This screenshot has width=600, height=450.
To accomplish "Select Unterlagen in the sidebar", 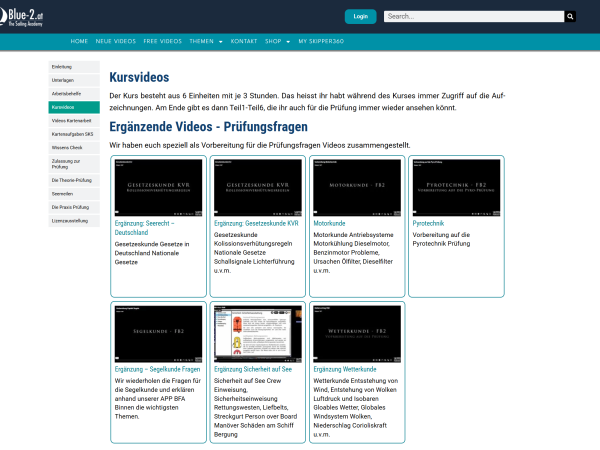I will [x=74, y=80].
